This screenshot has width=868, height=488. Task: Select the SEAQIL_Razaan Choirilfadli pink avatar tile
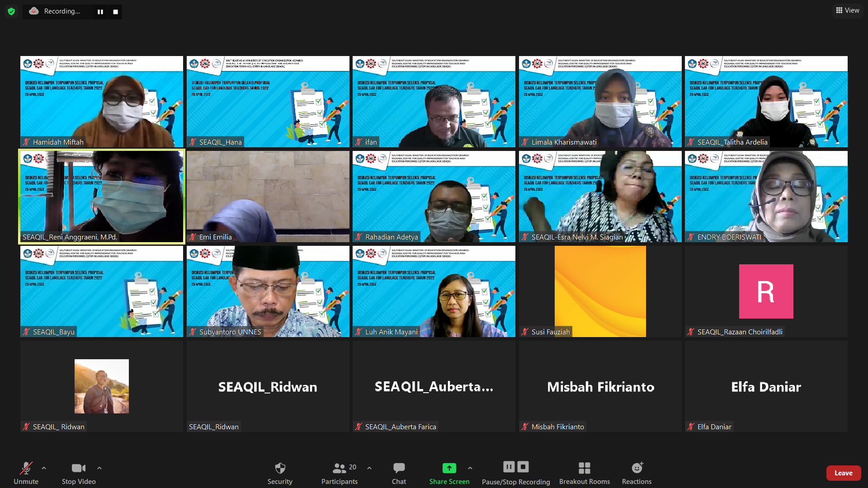click(x=766, y=291)
